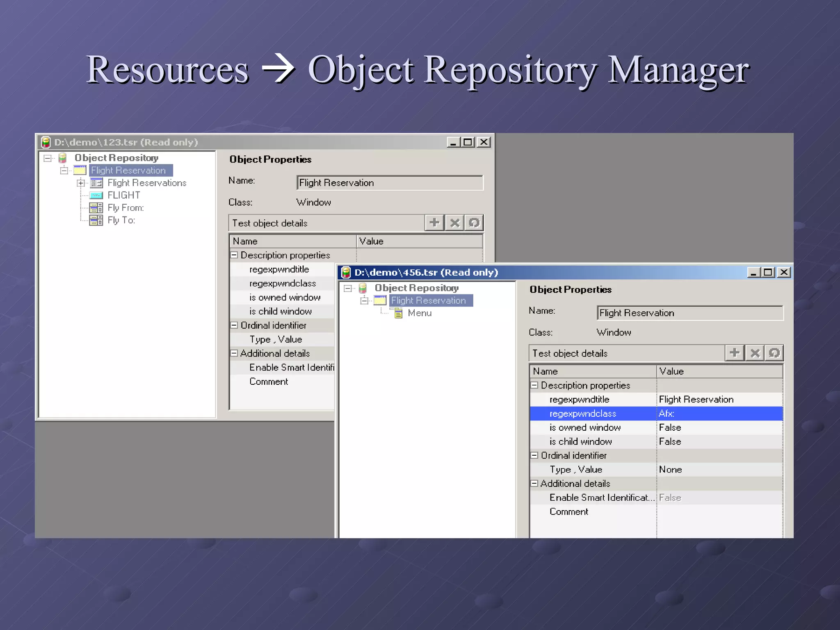Collapse Object Repository root in 123.tsr tree
This screenshot has width=840, height=630.
48,158
